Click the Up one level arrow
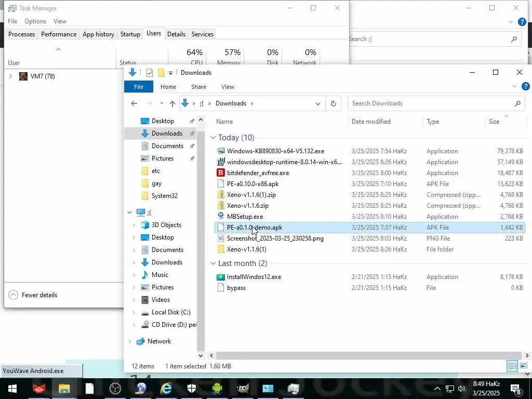 point(172,103)
